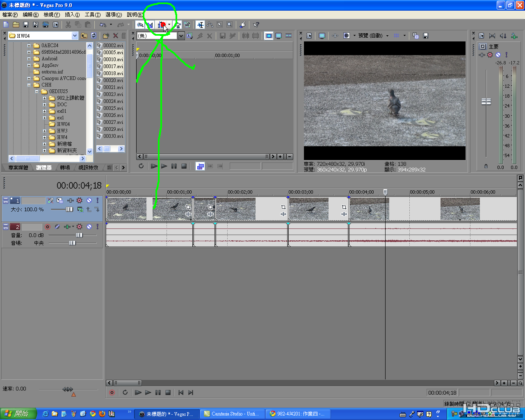This screenshot has height=420, width=525.
Task: Switch to the 轉場 tab
Action: pyautogui.click(x=65, y=168)
